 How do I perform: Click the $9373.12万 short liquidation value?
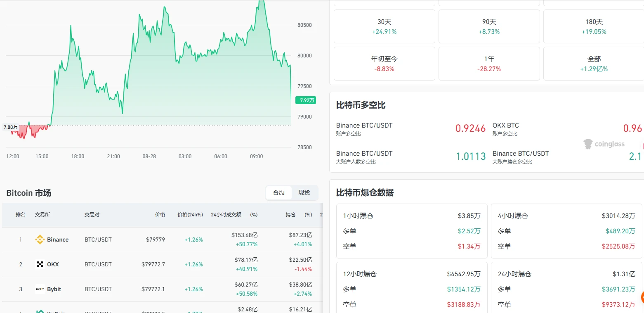pos(618,304)
